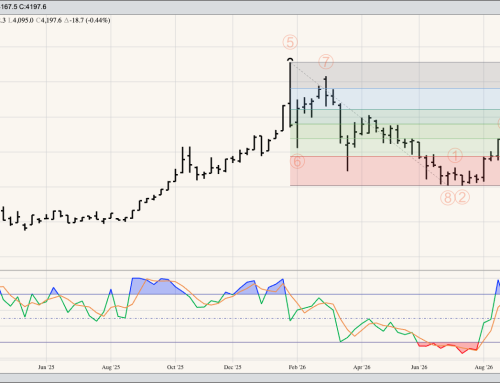500x383 pixels.
Task: Click the Jun '26 date label
Action: tap(419, 367)
